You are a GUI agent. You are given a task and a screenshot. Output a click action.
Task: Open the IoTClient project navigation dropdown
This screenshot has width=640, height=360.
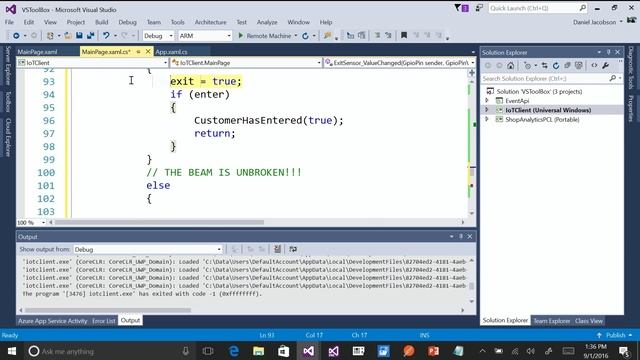92,62
